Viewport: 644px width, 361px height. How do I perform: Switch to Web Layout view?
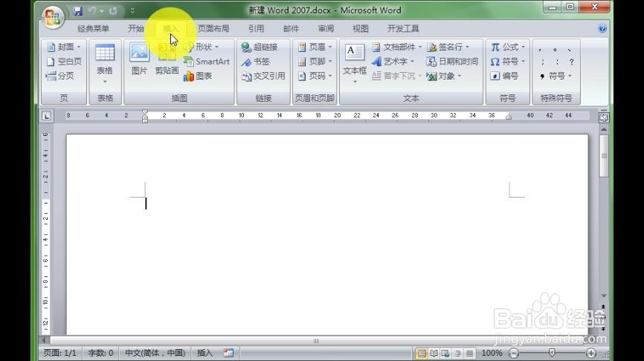point(445,353)
